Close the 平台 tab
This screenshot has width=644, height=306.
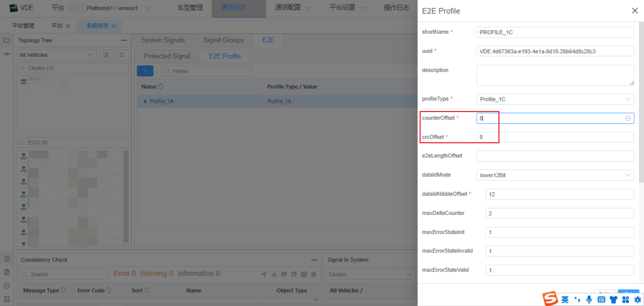tap(68, 26)
